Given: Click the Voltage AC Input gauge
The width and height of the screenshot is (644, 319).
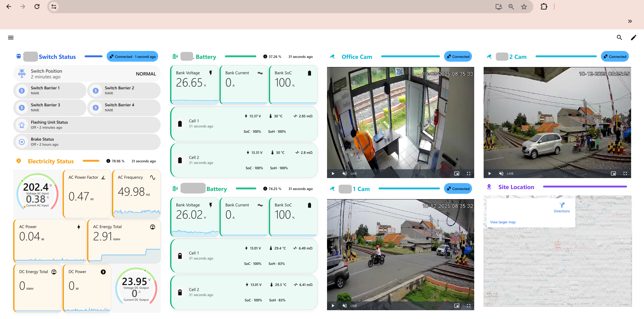Looking at the screenshot, I should 37,192.
